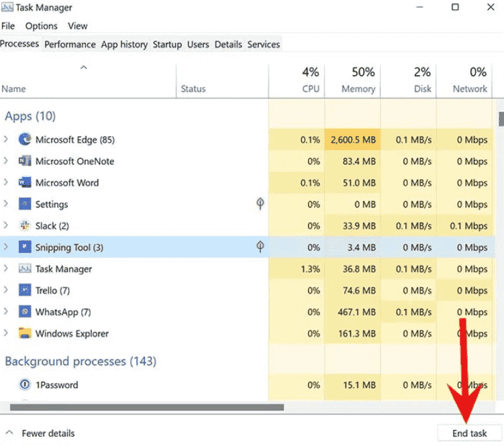Click the vertical scrollbar thumb
504x446 pixels.
[x=501, y=119]
